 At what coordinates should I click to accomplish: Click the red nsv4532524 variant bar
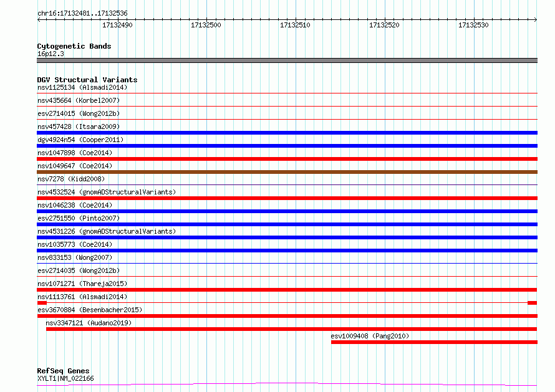coord(287,198)
